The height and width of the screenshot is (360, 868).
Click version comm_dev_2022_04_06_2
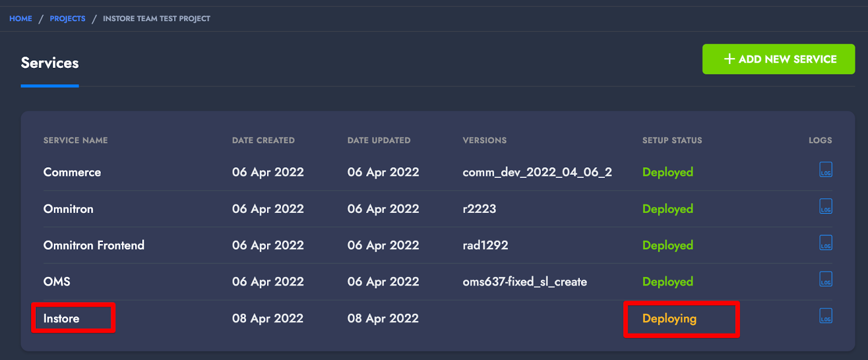point(537,172)
